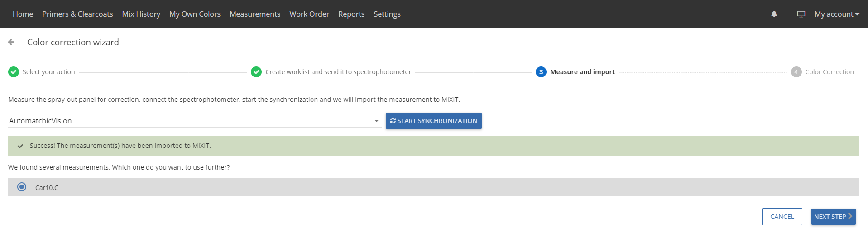The width and height of the screenshot is (868, 237).
Task: Click green checkmark for Select your action step
Action: point(14,72)
